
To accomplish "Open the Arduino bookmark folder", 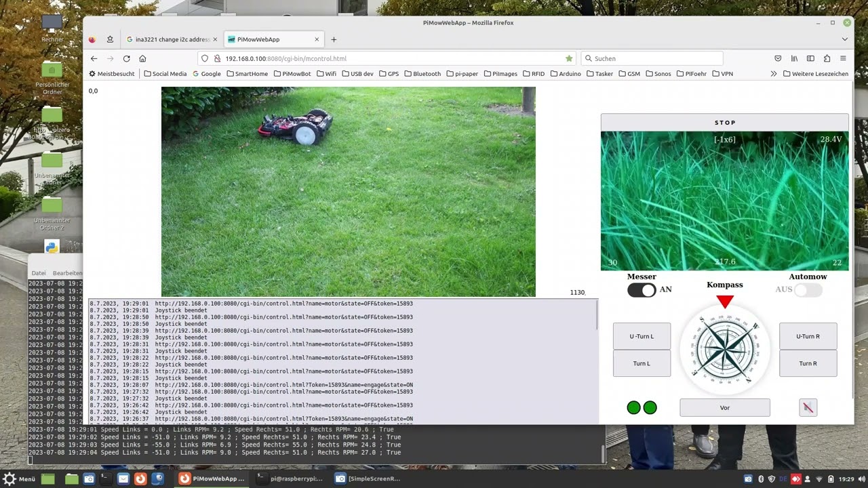I will tap(565, 73).
